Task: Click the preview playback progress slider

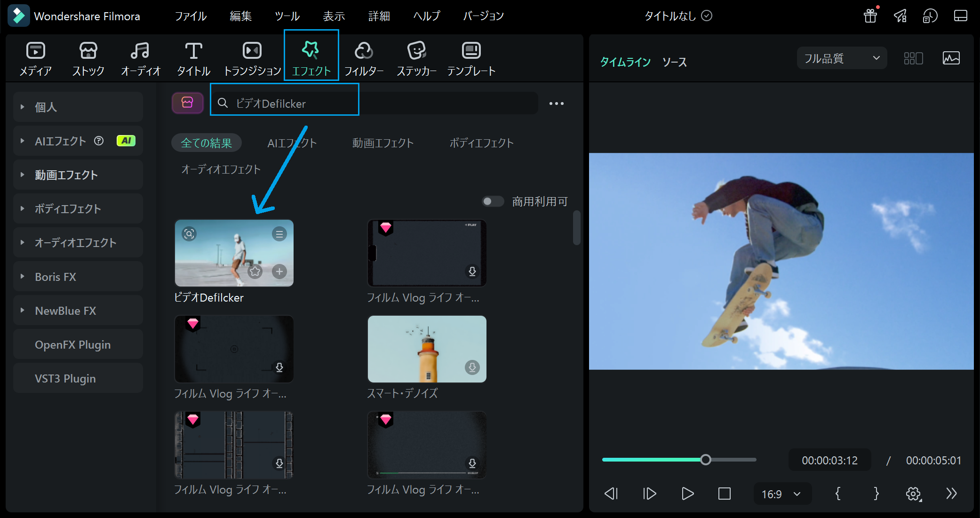Action: (679, 460)
